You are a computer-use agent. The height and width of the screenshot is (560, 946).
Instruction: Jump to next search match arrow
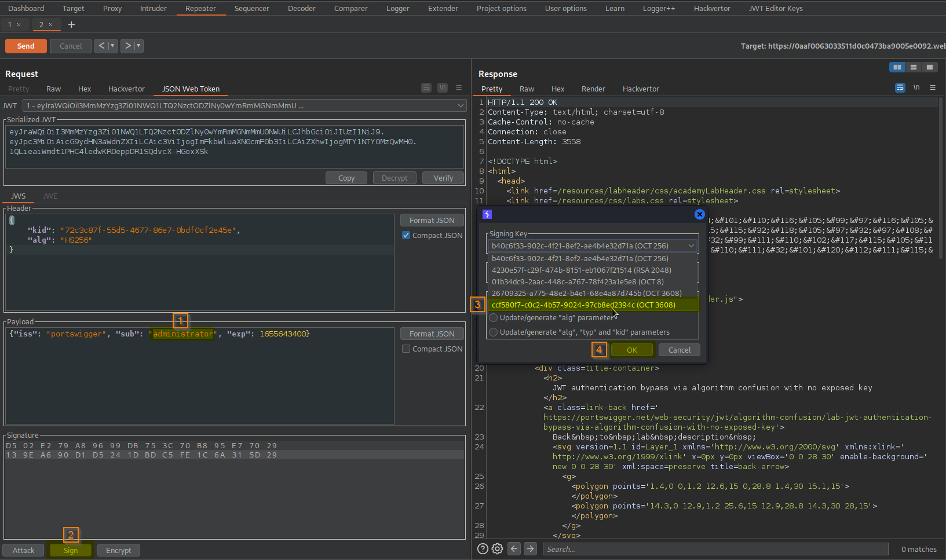coord(530,549)
